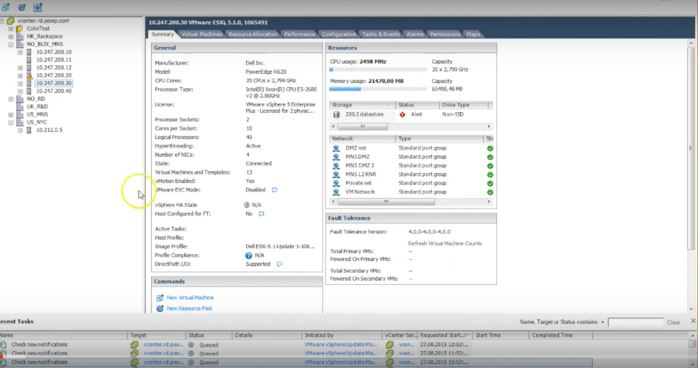Click the New Resource Pool icon
This screenshot has height=368, width=698.
click(159, 308)
